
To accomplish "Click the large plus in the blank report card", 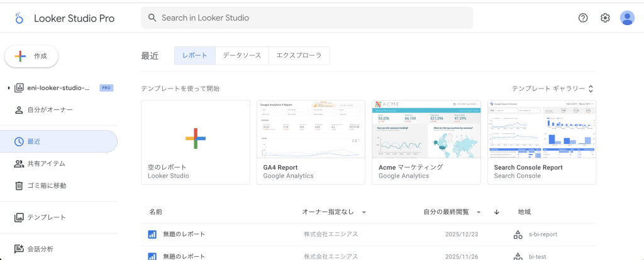I will [x=196, y=138].
